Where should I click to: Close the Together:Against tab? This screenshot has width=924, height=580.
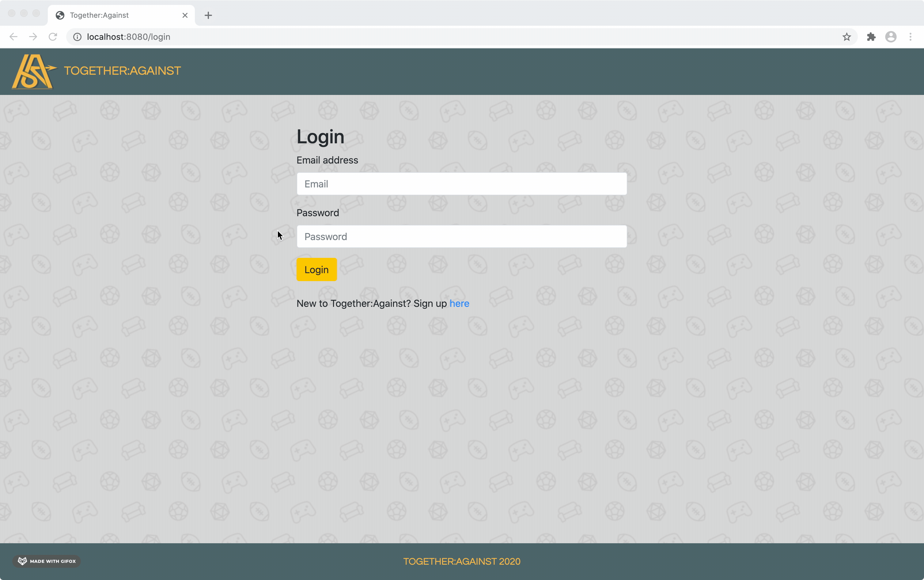coord(185,15)
